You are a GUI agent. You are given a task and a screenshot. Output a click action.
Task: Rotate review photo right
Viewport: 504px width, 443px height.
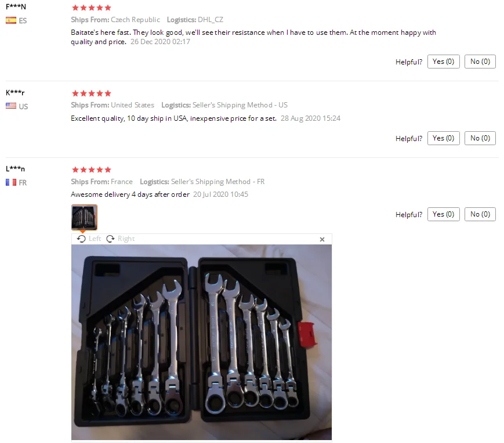pos(121,239)
